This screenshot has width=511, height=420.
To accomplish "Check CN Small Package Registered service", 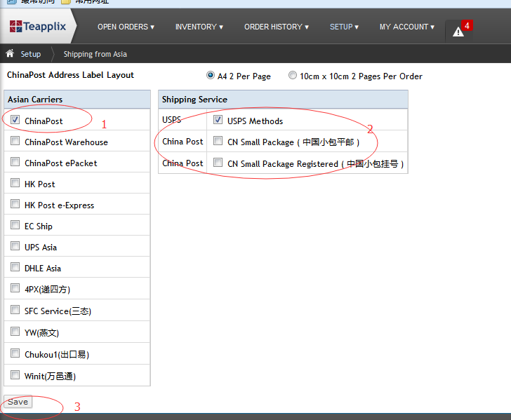I will click(218, 162).
